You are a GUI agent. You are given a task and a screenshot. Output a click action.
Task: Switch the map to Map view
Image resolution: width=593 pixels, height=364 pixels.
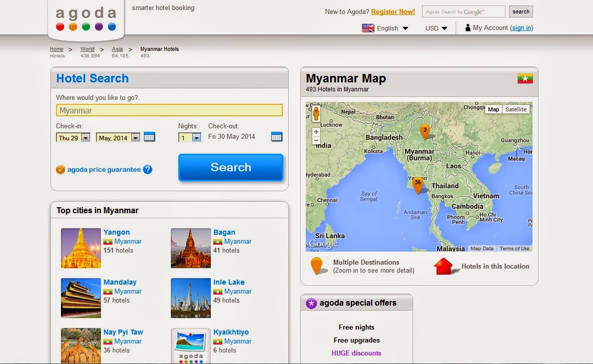(x=493, y=109)
